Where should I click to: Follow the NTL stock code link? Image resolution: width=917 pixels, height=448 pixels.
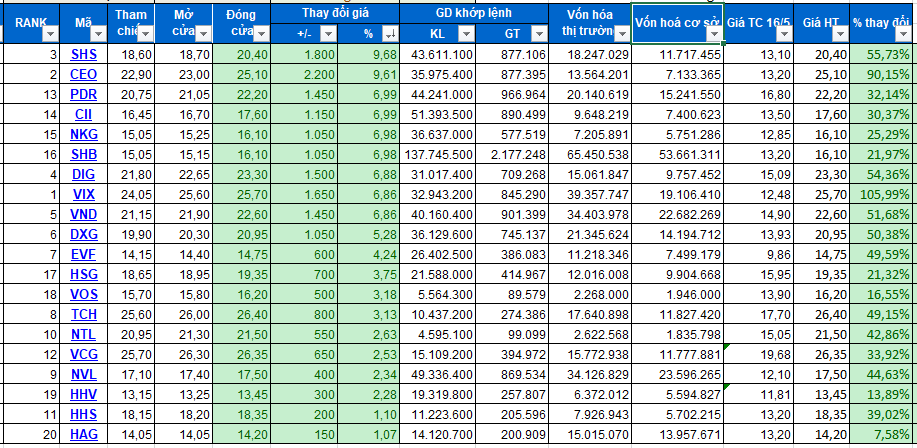pyautogui.click(x=84, y=334)
